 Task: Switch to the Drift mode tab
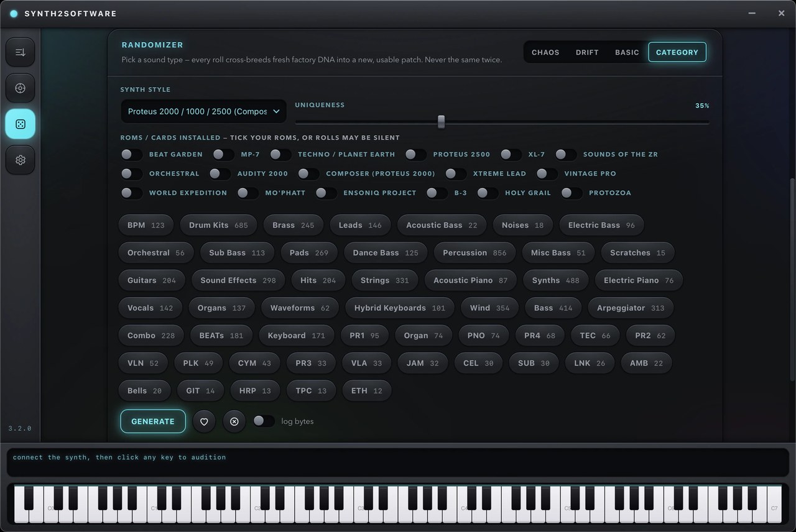[587, 52]
